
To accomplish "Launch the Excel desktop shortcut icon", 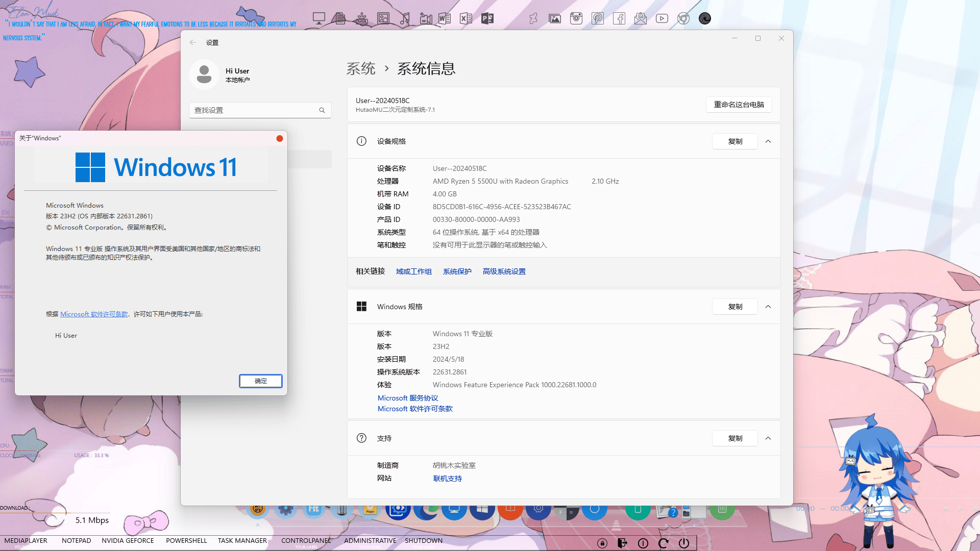I will click(465, 19).
